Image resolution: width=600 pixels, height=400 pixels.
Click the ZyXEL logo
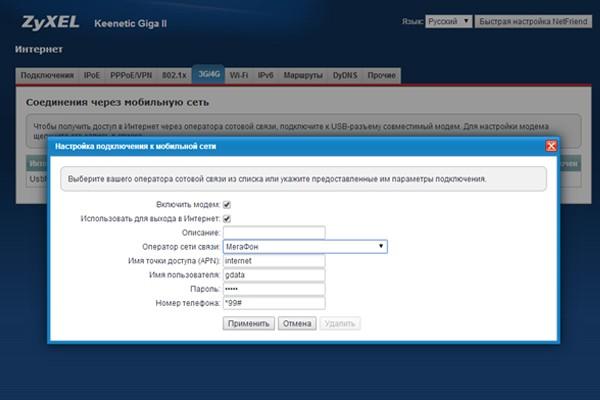pyautogui.click(x=51, y=22)
